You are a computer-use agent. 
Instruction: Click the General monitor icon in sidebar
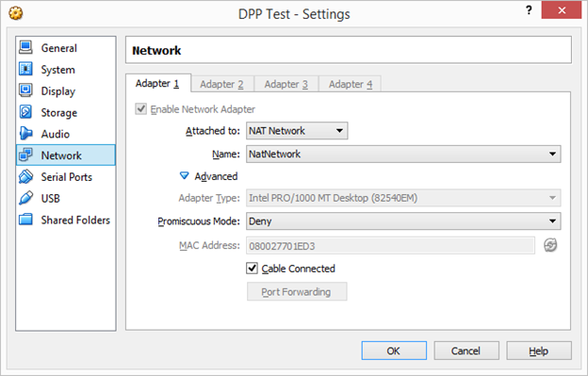click(x=25, y=48)
